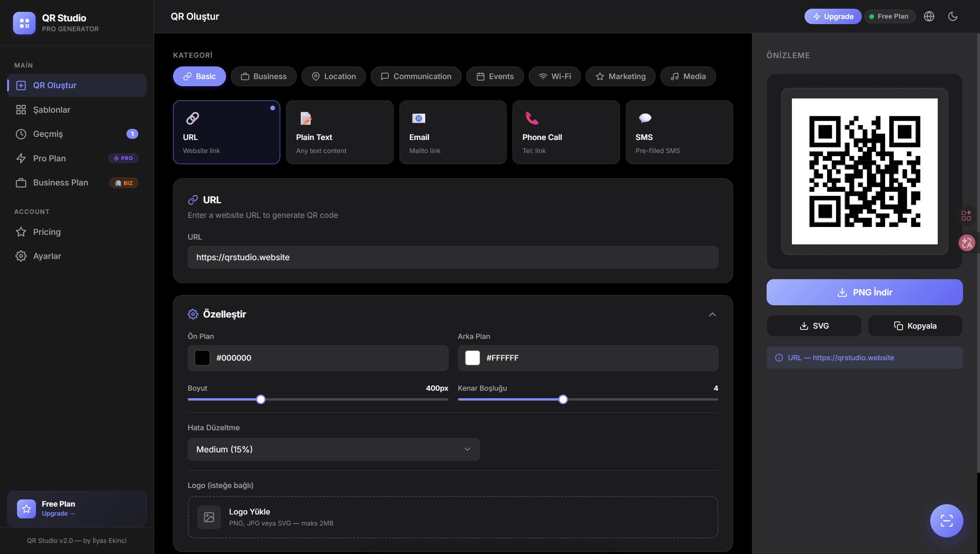Go to Pricing page
This screenshot has height=554, width=980.
tap(77, 232)
